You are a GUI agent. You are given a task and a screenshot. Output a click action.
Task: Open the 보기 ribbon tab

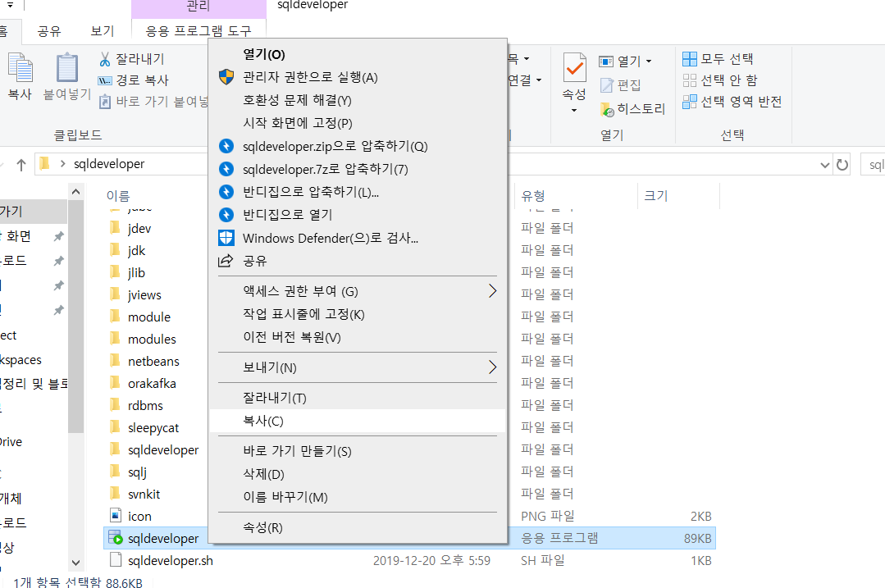click(103, 31)
